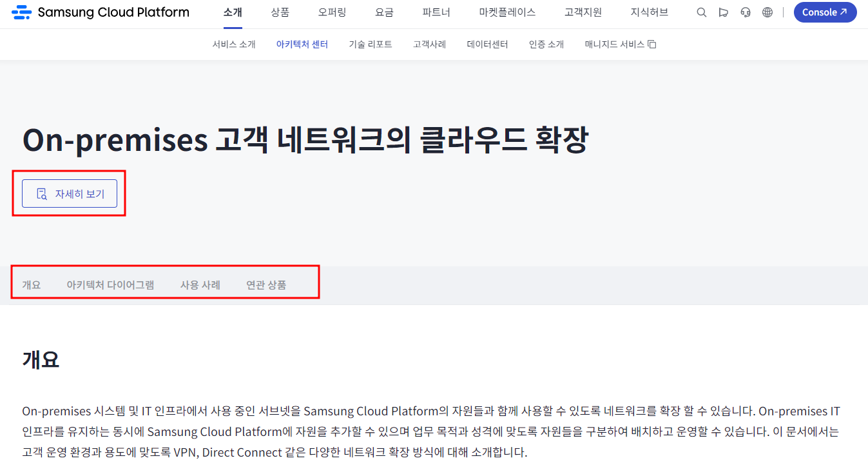Jump to the 개요 section tab
868x465 pixels.
point(32,285)
